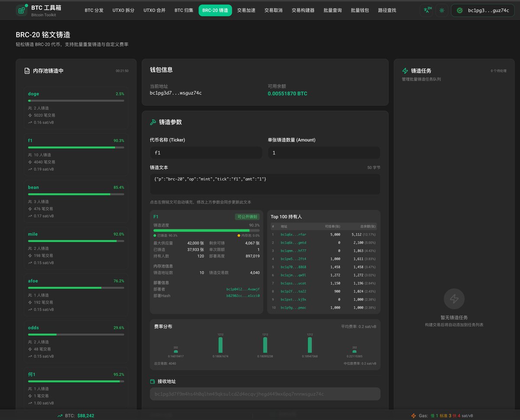Select the afoe mempool ticker

(33, 281)
